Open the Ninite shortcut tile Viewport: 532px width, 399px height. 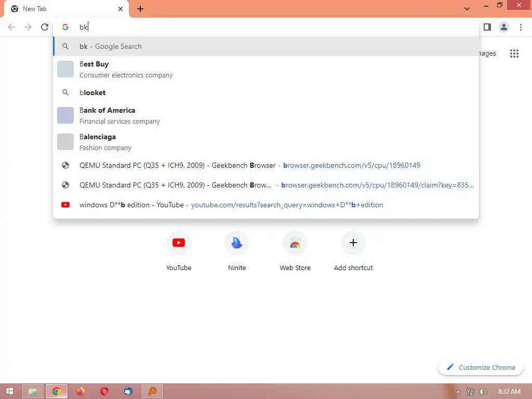point(237,251)
